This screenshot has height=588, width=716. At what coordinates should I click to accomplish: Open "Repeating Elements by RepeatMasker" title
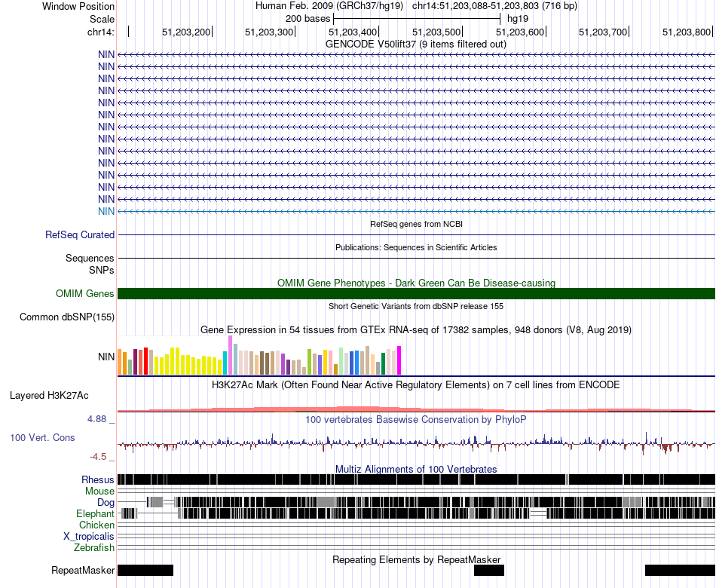tap(416, 559)
